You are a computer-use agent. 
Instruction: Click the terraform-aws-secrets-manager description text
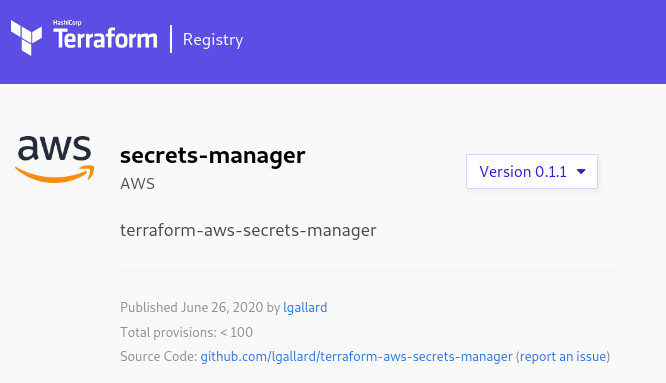(x=248, y=230)
